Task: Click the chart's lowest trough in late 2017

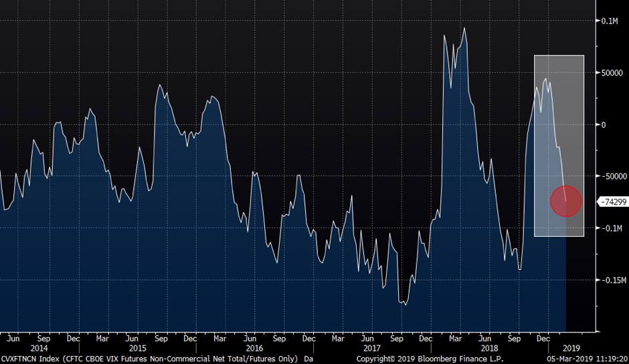Action: (405, 304)
